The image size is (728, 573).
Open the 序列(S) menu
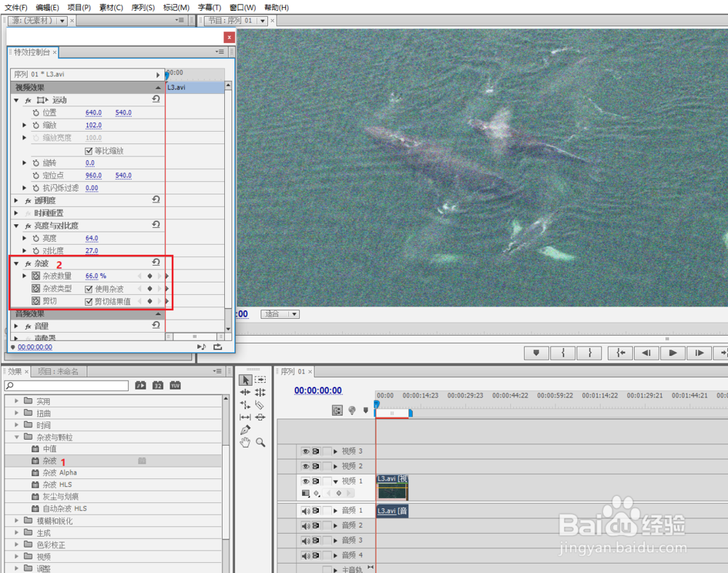point(143,7)
